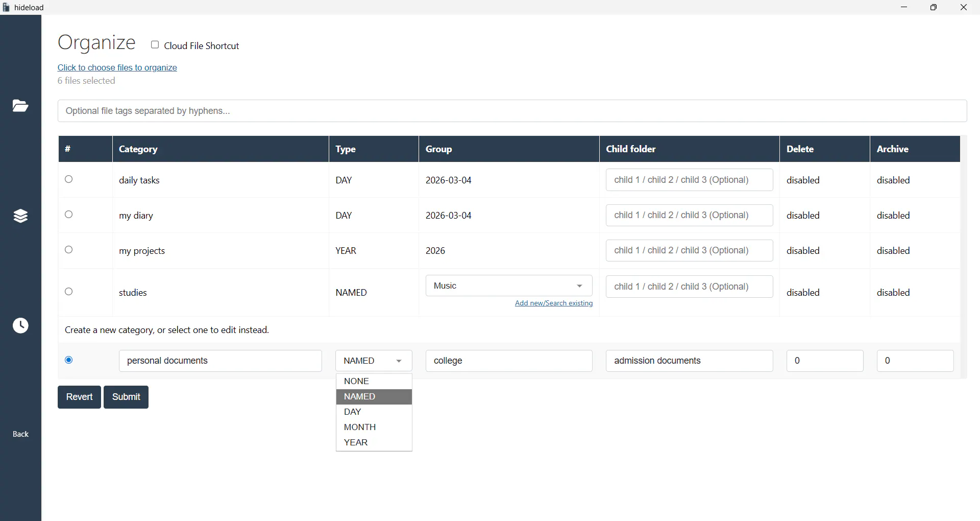The height and width of the screenshot is (521, 980).
Task: Select the studies row radio button
Action: [69, 292]
